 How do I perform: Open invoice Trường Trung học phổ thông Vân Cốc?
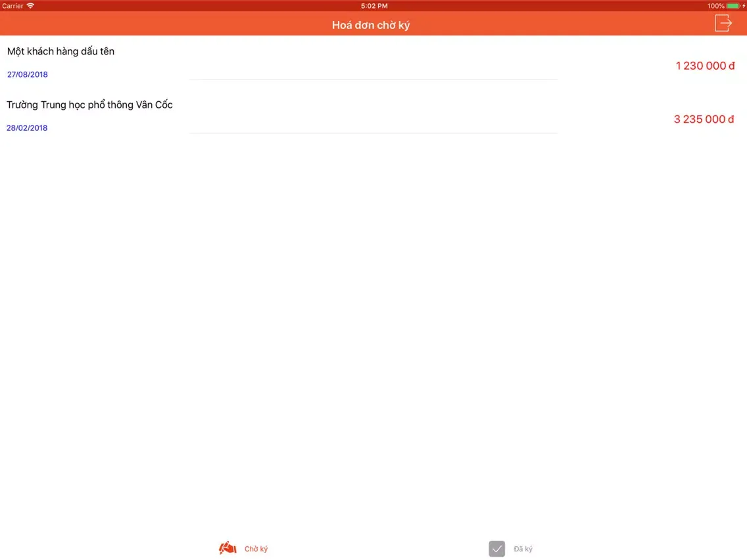tap(373, 115)
